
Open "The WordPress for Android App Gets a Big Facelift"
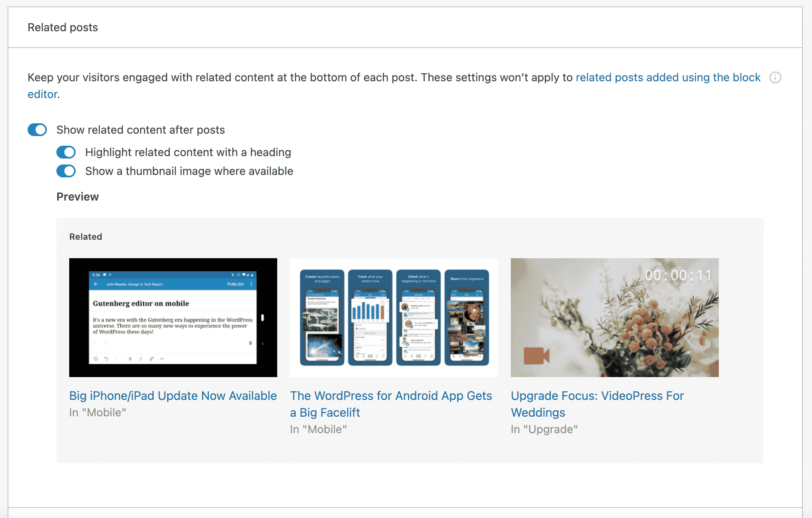pyautogui.click(x=390, y=404)
